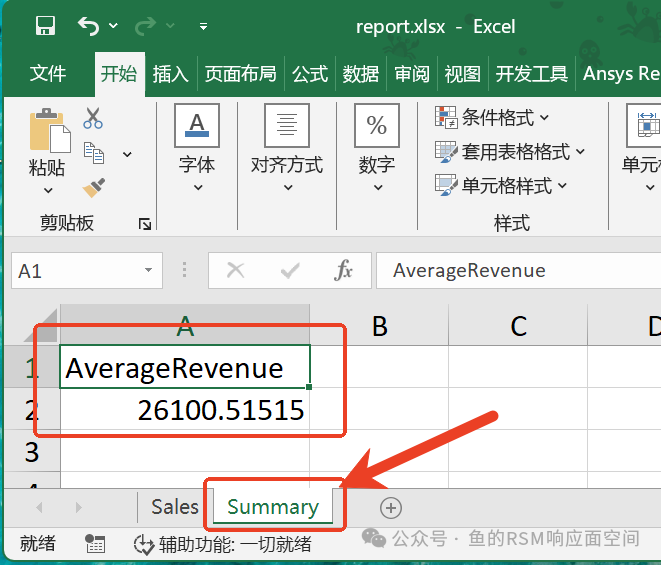Switch to the 插入 ribbon tab
The width and height of the screenshot is (661, 565).
pos(170,74)
